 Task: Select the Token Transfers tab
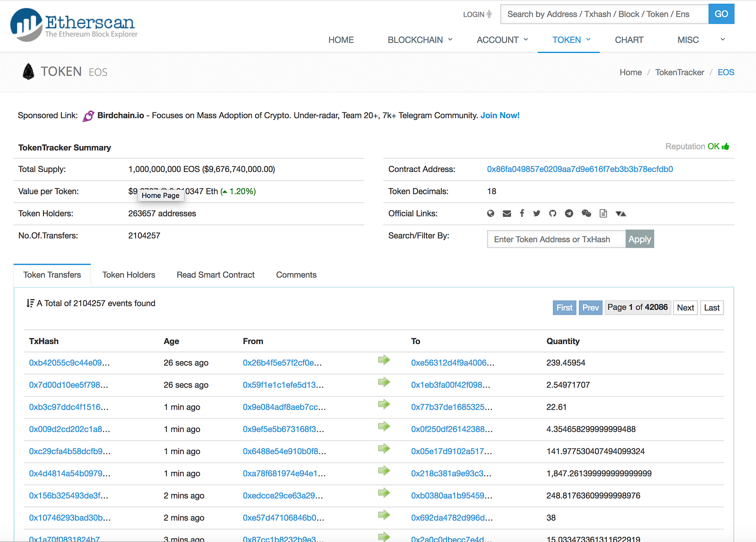[52, 275]
